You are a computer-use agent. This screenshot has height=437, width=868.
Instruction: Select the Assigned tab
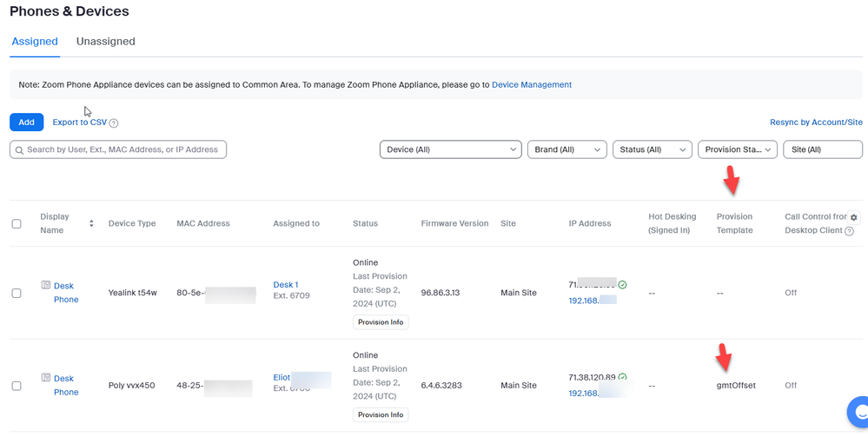(35, 42)
